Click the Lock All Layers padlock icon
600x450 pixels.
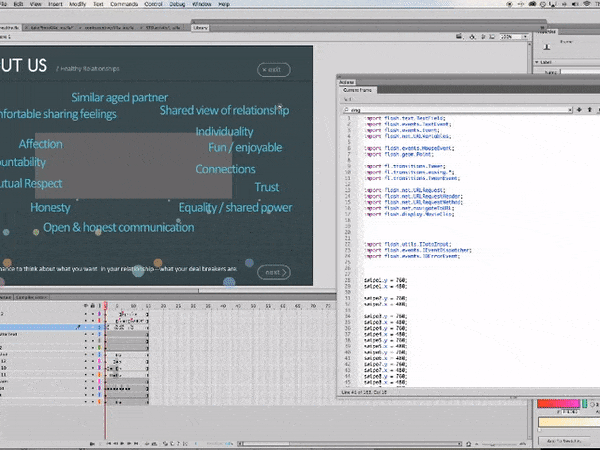pos(93,304)
